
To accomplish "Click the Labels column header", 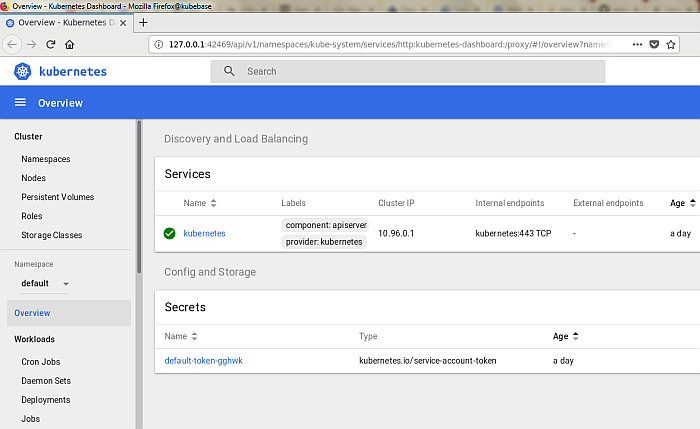I will point(293,203).
